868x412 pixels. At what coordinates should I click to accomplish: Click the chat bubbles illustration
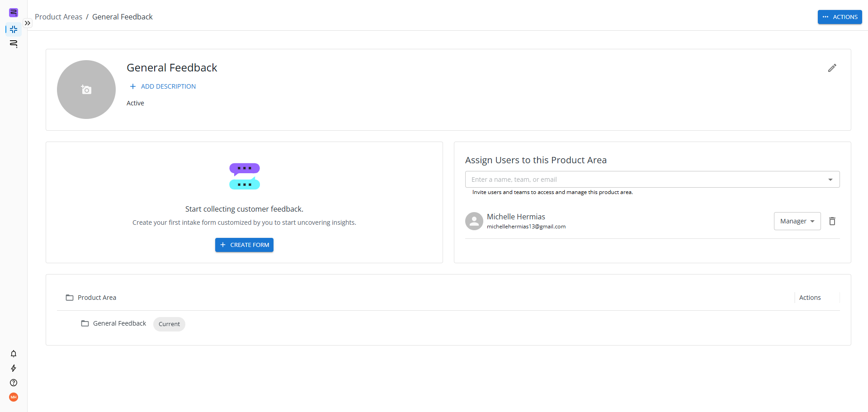point(245,176)
